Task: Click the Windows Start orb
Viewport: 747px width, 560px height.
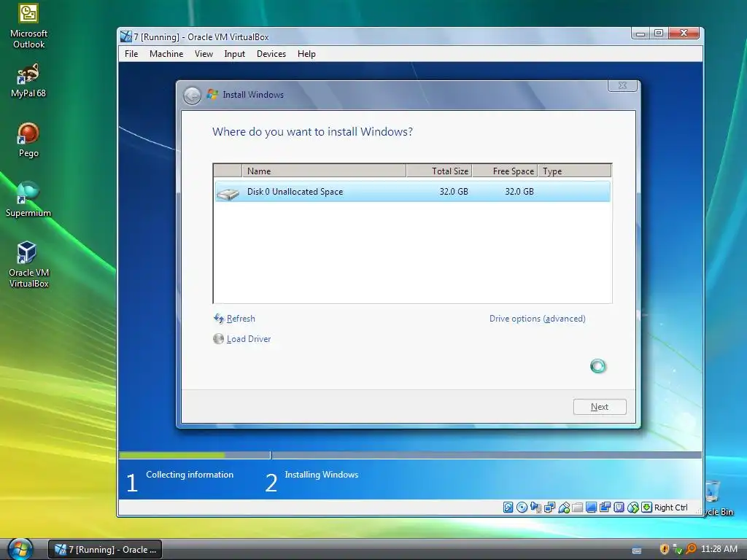Action: pos(20,549)
